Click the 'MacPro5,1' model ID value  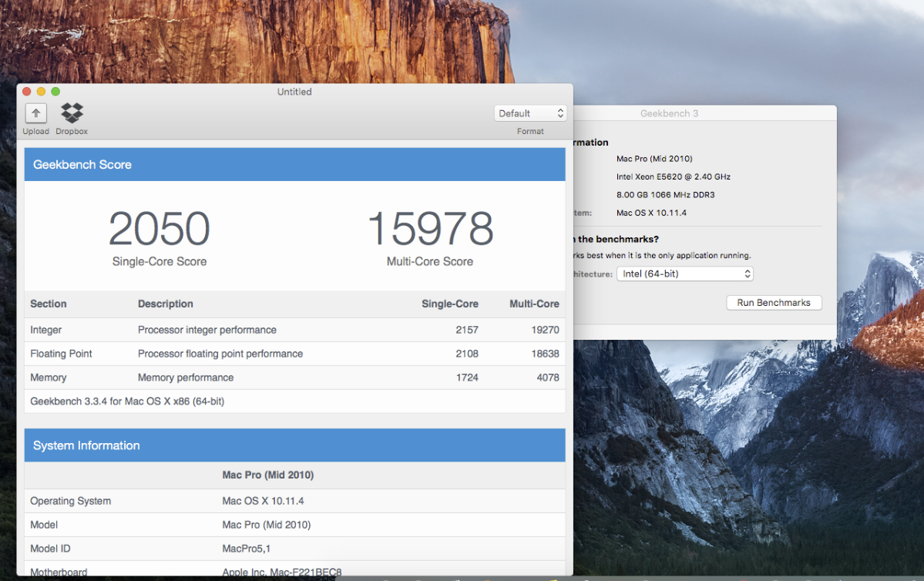point(247,549)
